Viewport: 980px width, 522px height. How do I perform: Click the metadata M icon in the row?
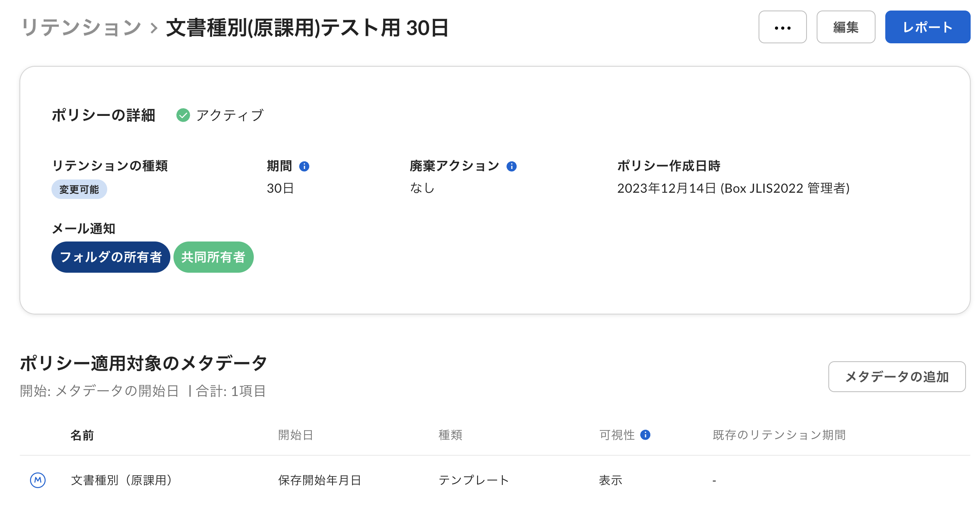(x=38, y=480)
